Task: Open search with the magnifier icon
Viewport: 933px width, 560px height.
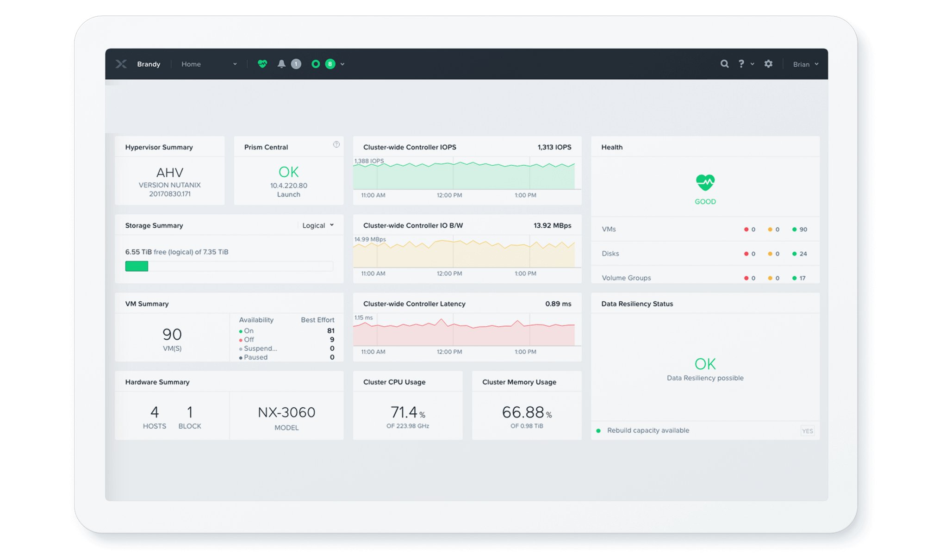Action: [725, 64]
